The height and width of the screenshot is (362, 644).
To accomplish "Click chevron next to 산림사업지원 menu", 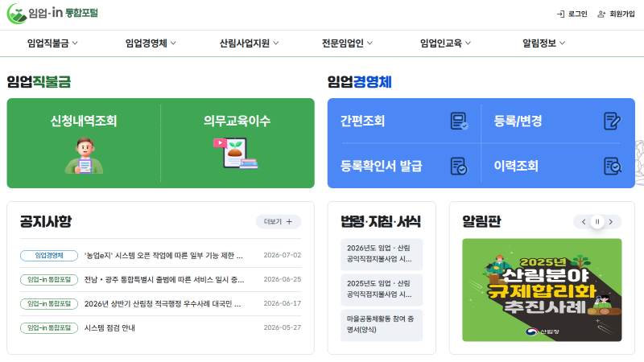I will [x=275, y=43].
